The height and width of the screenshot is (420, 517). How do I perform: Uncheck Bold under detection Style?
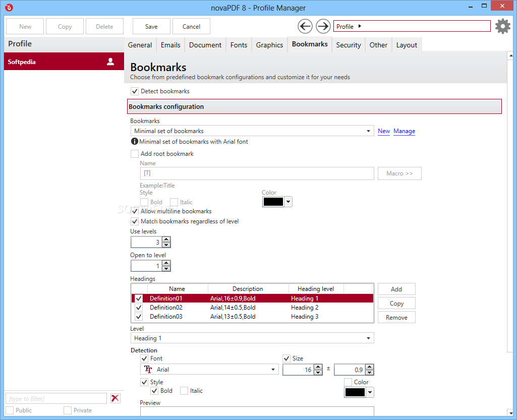[154, 391]
